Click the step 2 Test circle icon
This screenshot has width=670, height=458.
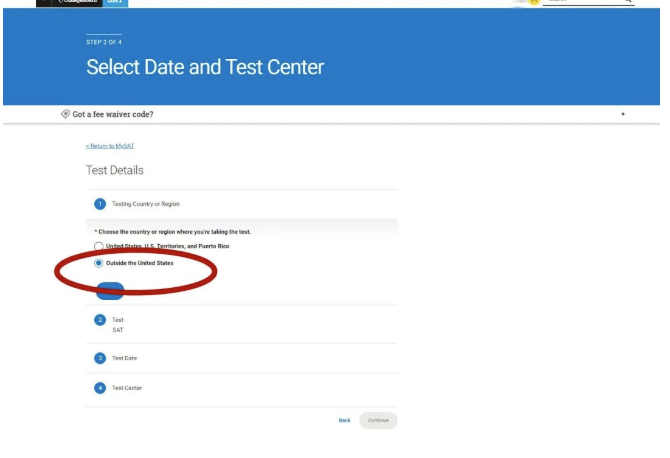[x=100, y=320]
